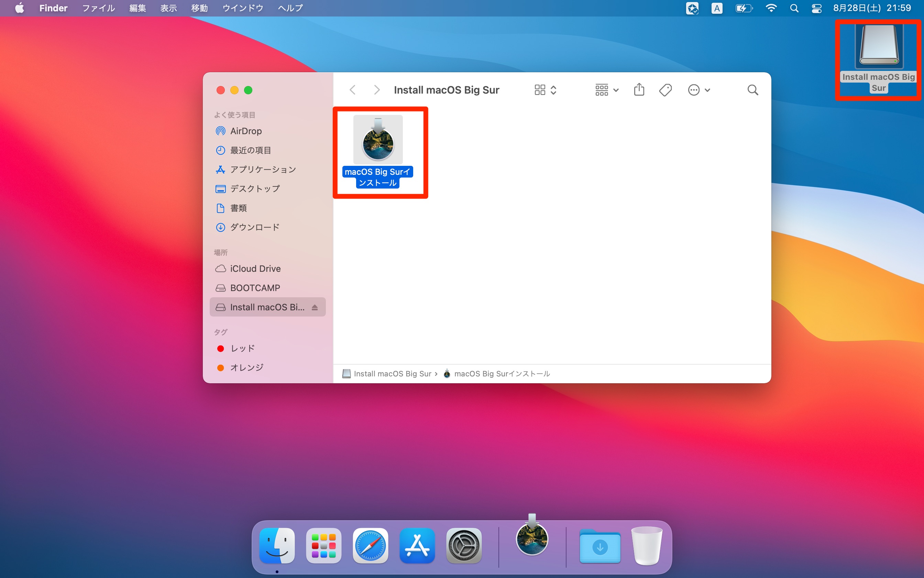Select Install macOS Bi... volume in sidebar
Viewport: 924px width, 578px height.
(267, 307)
